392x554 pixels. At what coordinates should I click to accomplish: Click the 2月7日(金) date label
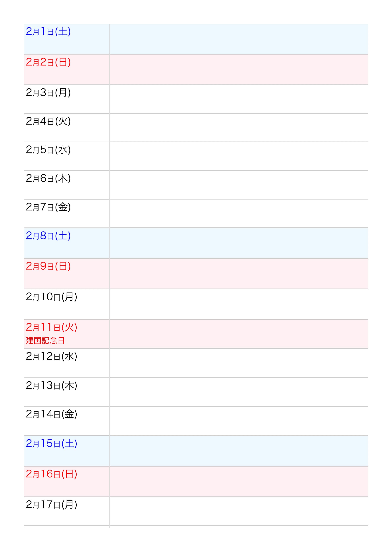[48, 207]
